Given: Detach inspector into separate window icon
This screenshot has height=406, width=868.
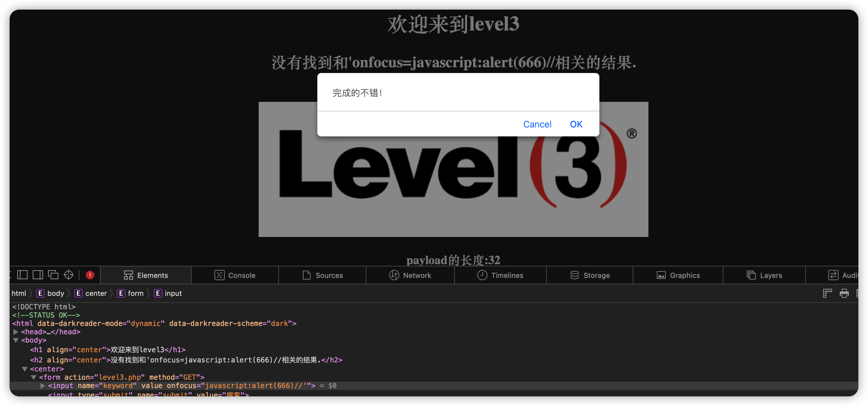Looking at the screenshot, I should tap(53, 275).
